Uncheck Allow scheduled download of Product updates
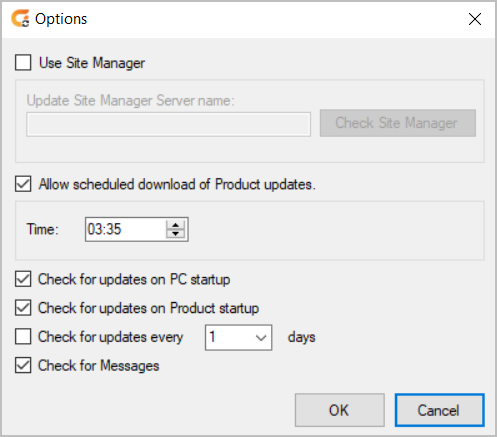The image size is (497, 437). pos(23,184)
